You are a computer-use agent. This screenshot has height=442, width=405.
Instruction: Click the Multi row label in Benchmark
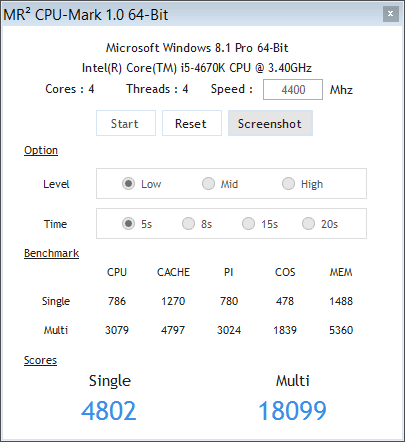[x=56, y=330]
